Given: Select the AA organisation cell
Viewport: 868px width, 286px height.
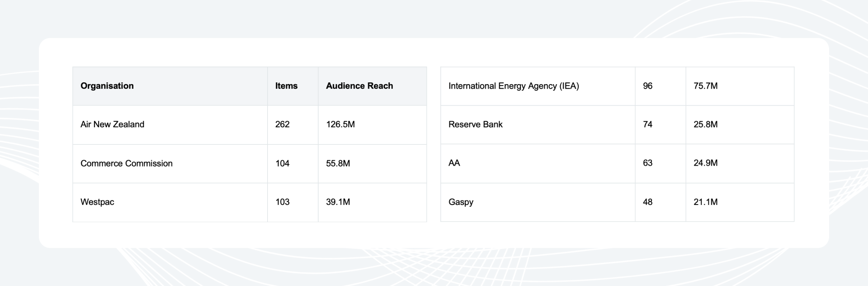Looking at the screenshot, I should tap(538, 163).
